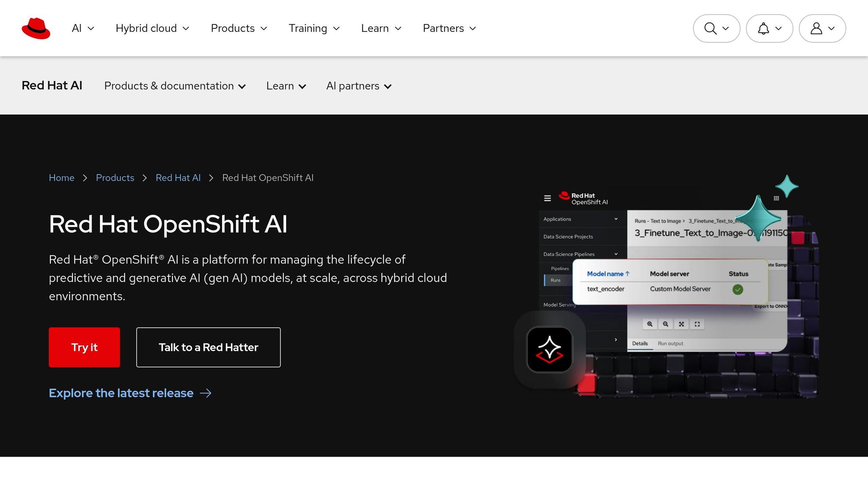The image size is (868, 488).
Task: Go to Home breadcrumb link
Action: tap(61, 178)
